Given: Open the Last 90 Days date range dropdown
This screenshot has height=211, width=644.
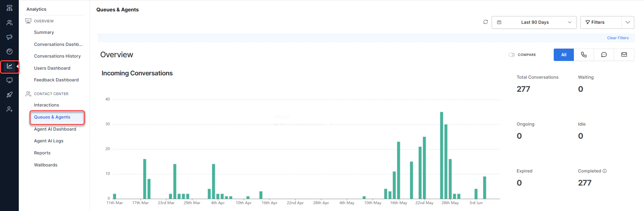Looking at the screenshot, I should pyautogui.click(x=534, y=22).
